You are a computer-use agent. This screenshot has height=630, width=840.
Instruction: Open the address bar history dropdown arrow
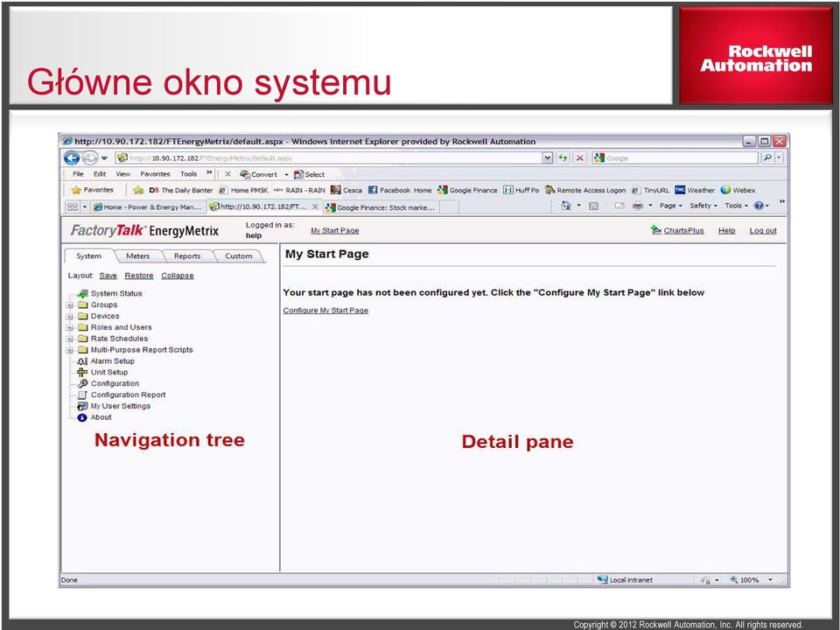coord(547,158)
